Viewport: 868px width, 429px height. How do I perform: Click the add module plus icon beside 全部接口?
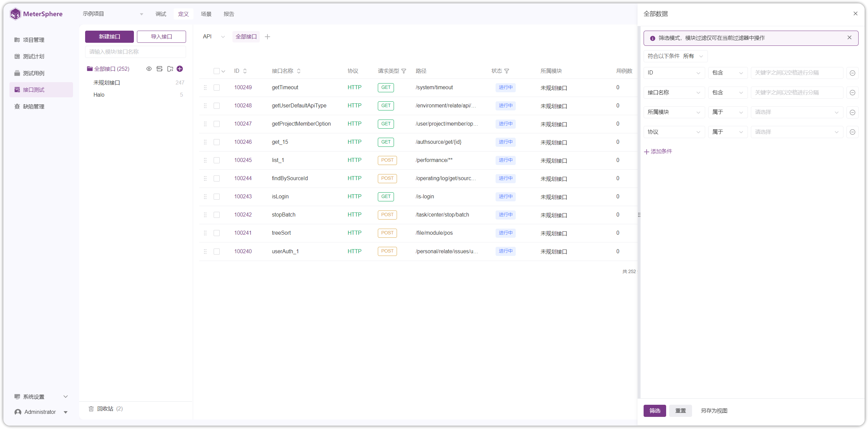[180, 69]
